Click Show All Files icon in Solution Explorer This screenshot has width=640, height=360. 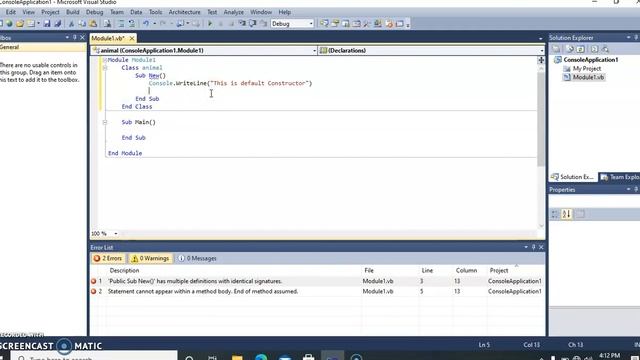pyautogui.click(x=570, y=49)
